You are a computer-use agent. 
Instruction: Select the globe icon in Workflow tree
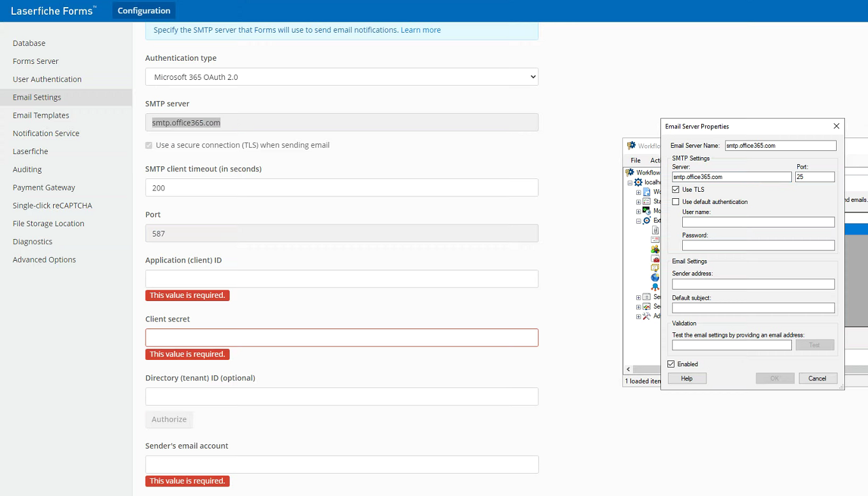tap(655, 277)
